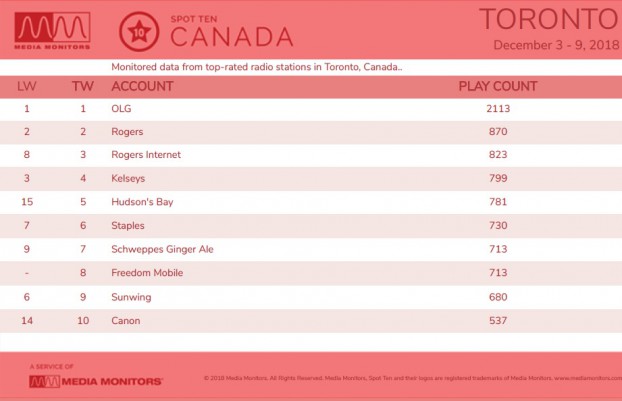Open the www.mediamonitors.com footer link
This screenshot has height=401, width=622.
[588, 378]
